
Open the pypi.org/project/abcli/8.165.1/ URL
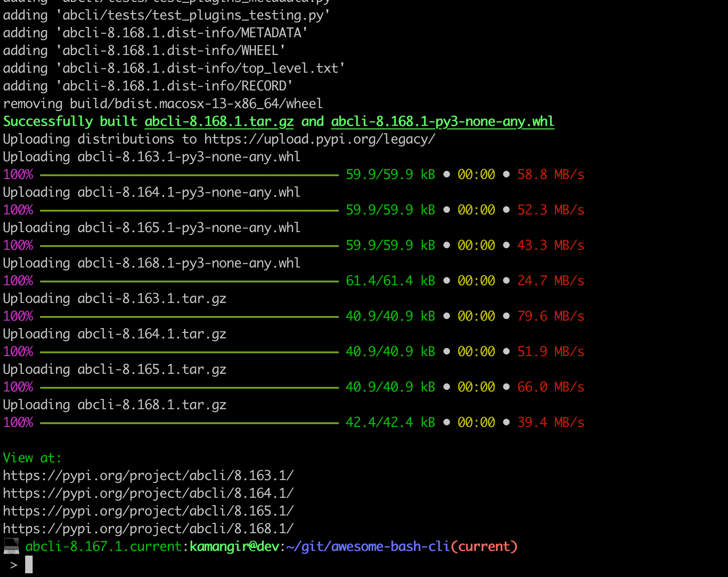[x=148, y=511]
